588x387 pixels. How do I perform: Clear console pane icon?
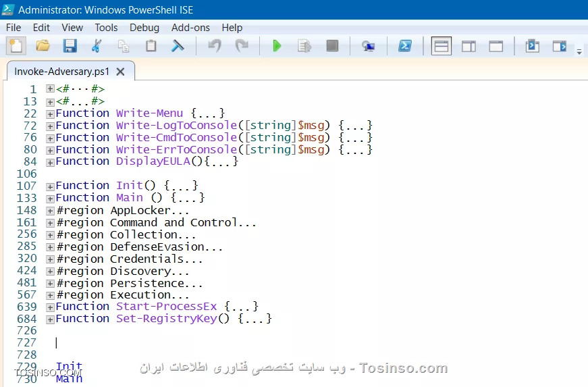(x=178, y=46)
